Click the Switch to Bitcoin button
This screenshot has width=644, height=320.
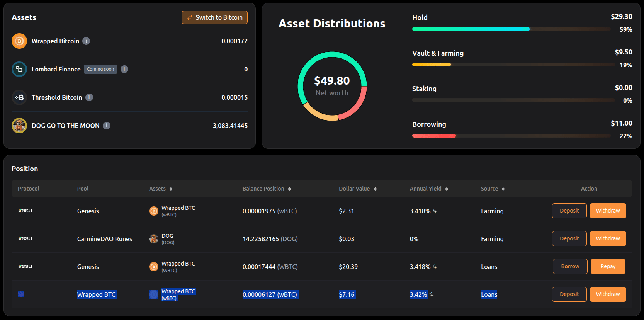[x=215, y=17]
